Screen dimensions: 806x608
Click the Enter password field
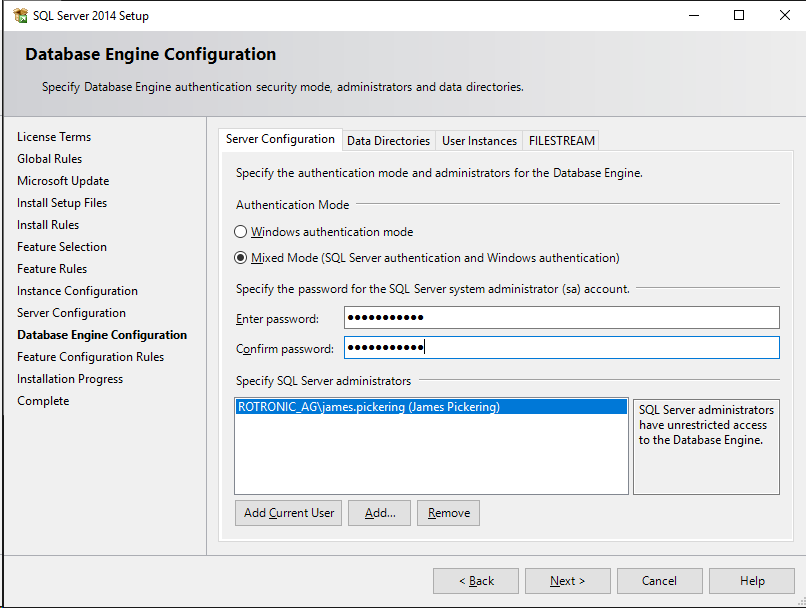pyautogui.click(x=561, y=318)
